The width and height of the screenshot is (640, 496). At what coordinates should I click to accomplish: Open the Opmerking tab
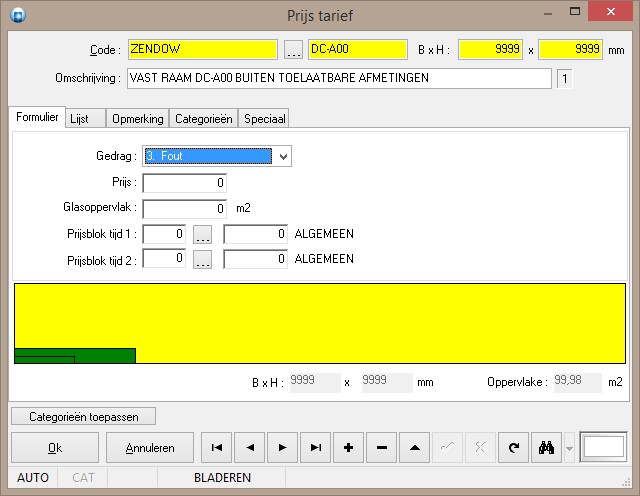138,119
